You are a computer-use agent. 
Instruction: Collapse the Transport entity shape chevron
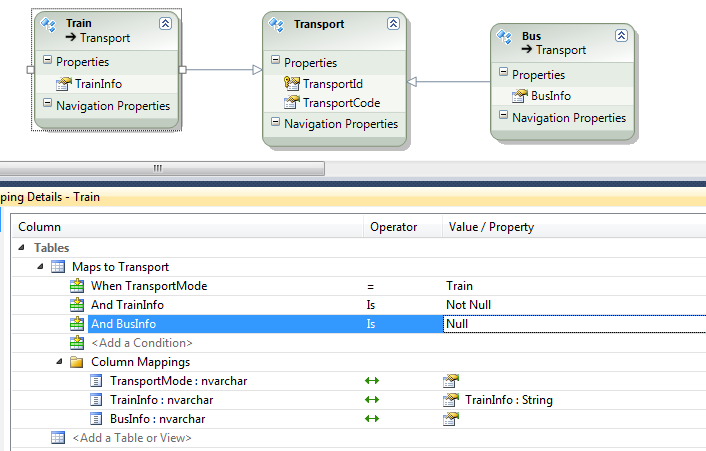(393, 24)
